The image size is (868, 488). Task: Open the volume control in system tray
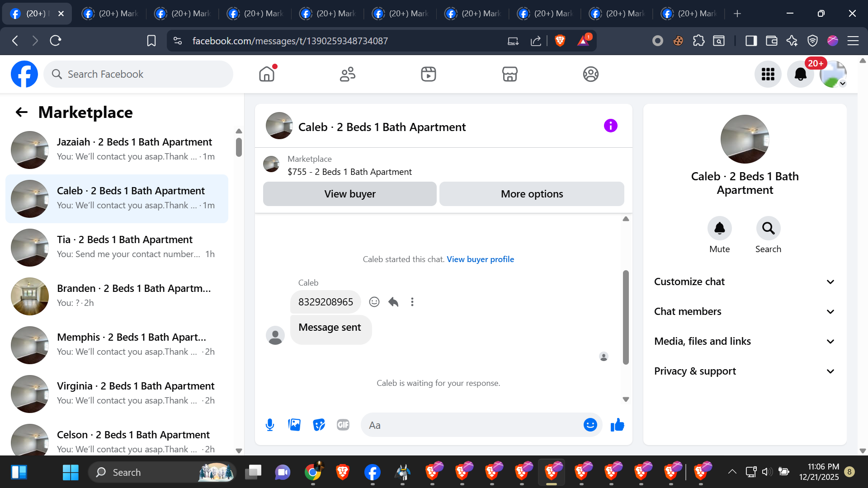tap(767, 472)
